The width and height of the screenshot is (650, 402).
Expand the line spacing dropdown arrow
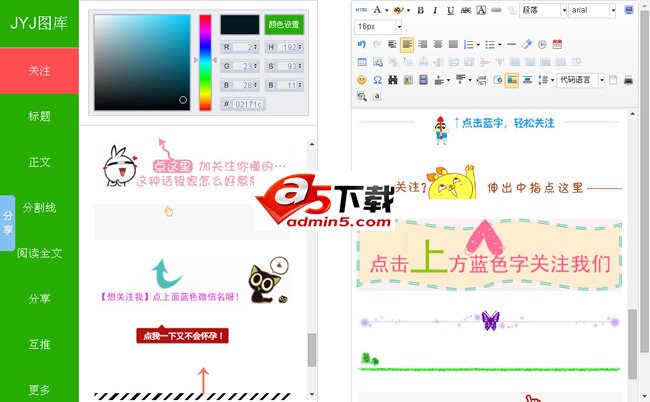tap(553, 80)
